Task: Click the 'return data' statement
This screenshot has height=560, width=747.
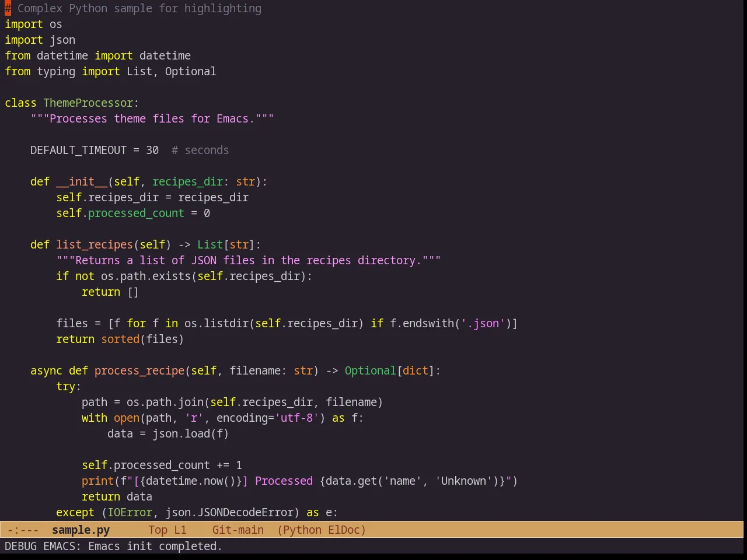Action: [117, 496]
